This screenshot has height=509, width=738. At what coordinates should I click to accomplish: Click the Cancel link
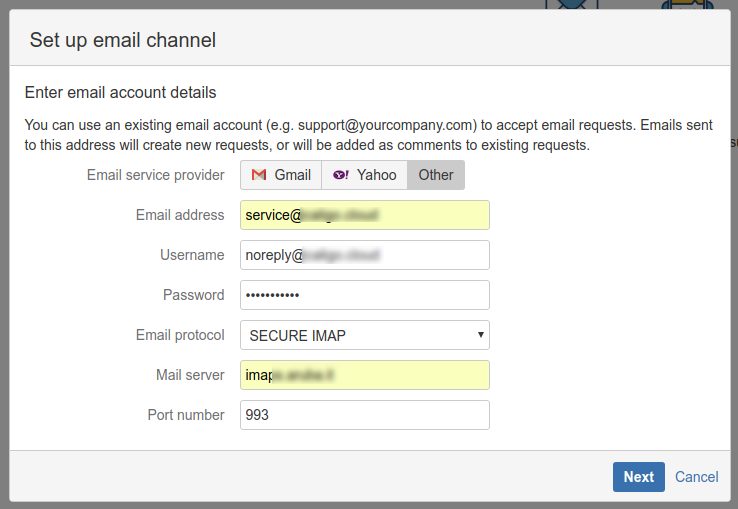tap(696, 477)
